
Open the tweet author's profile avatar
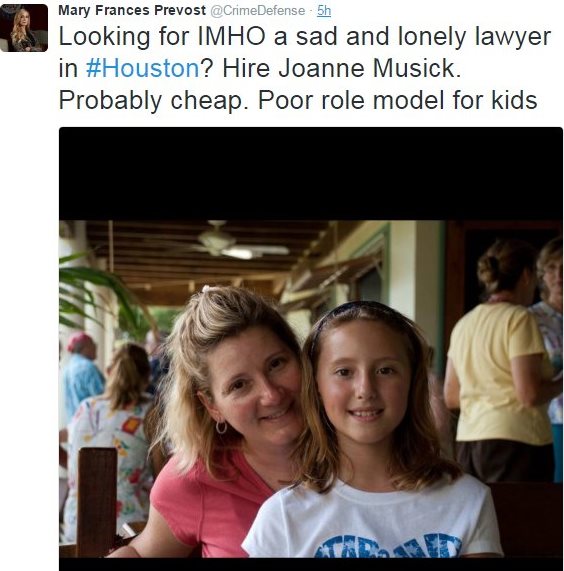coord(24,28)
